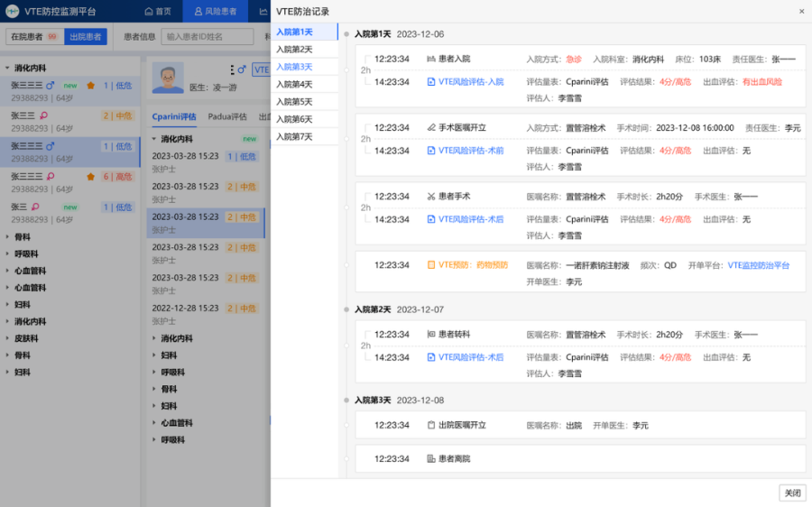
Task: Switch to 在院患者 toggle
Action: (25, 37)
